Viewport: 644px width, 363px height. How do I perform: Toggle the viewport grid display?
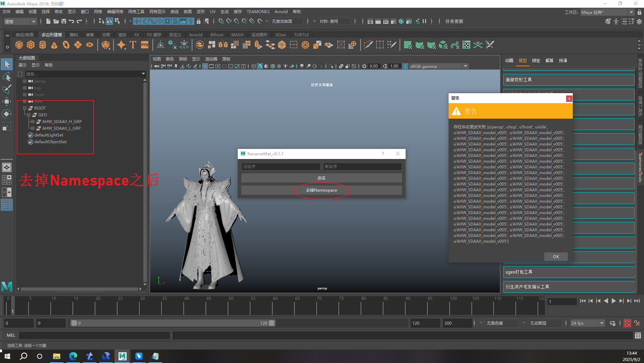(205, 66)
